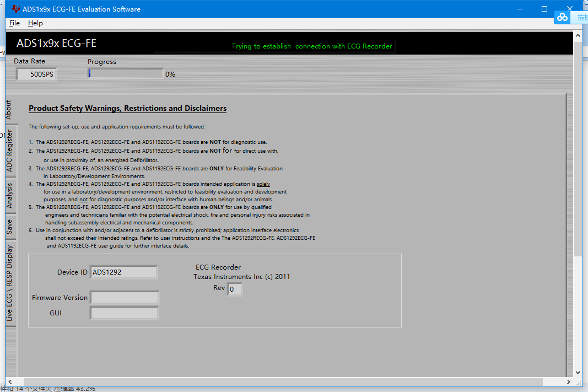Click the vertical scrollbar thumb
The height and width of the screenshot is (392, 588).
pos(578,148)
